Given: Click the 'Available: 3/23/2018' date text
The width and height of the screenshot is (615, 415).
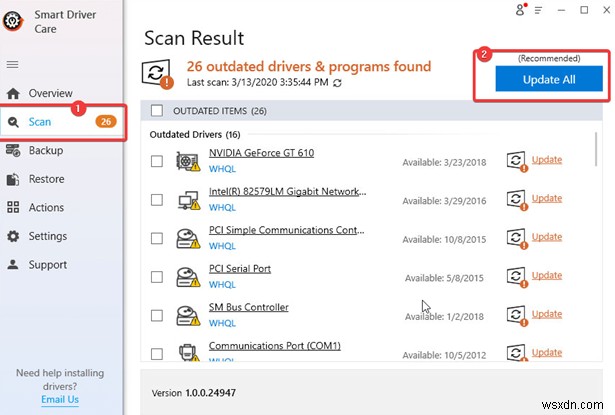Looking at the screenshot, I should click(444, 162).
